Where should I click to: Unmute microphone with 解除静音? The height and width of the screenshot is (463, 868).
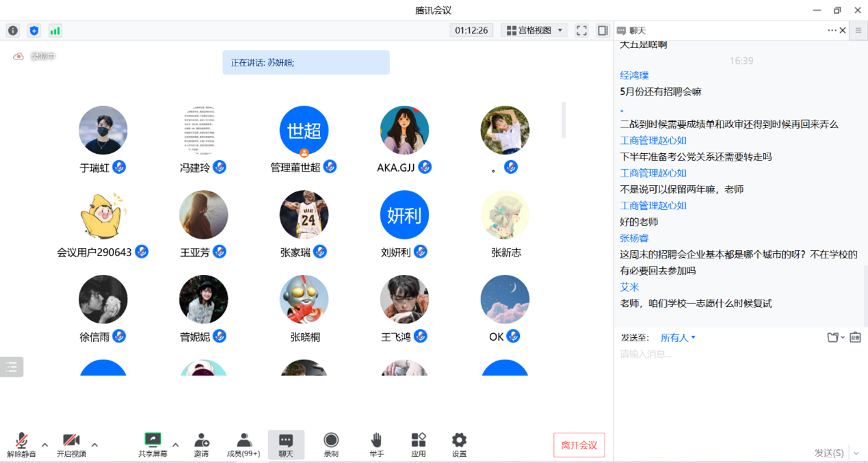click(21, 444)
